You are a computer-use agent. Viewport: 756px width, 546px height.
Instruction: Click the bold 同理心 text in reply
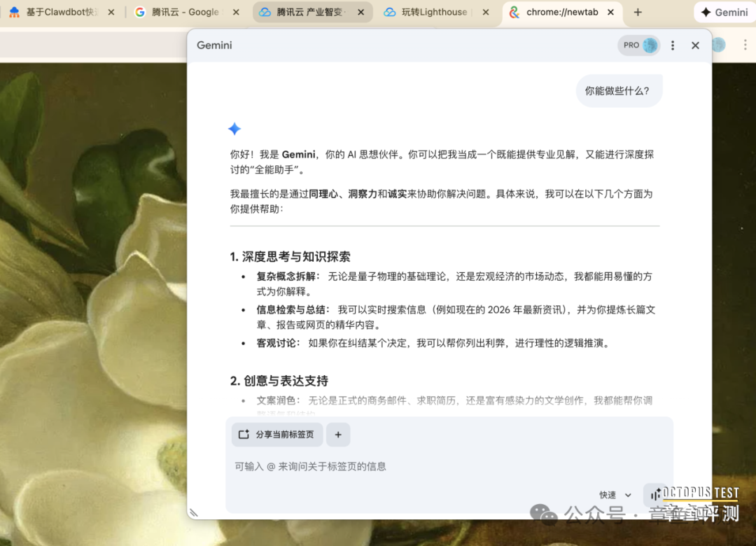point(323,194)
